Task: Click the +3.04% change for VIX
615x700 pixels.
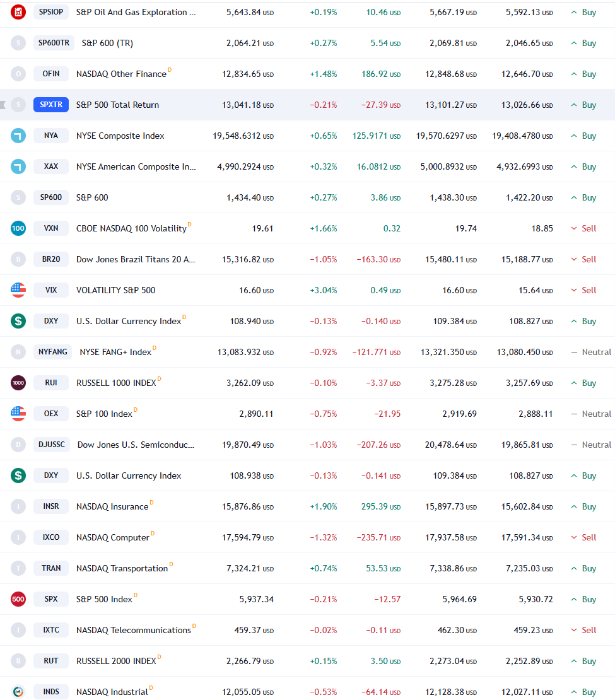Action: (x=324, y=290)
